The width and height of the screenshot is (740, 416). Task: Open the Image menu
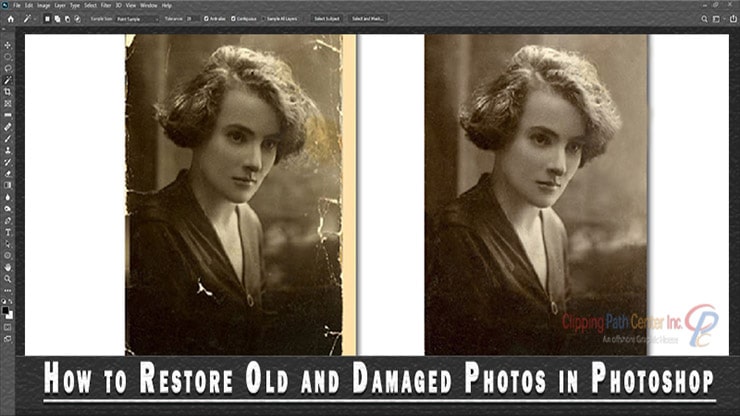point(41,5)
